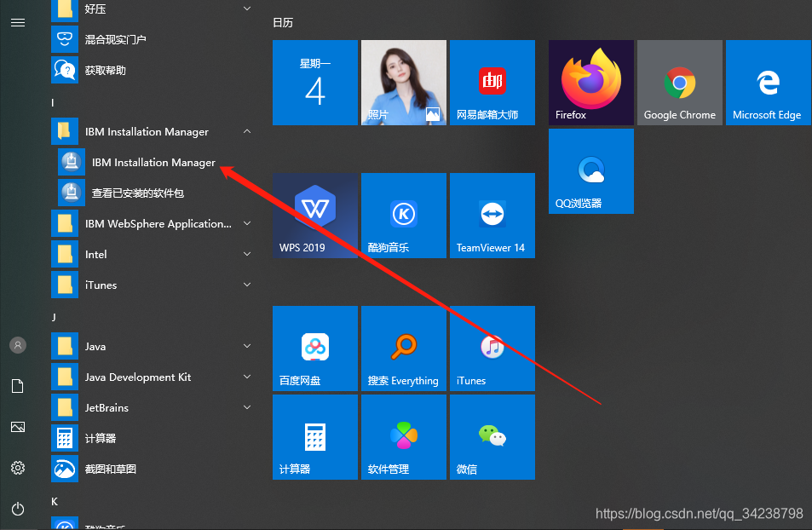The height and width of the screenshot is (530, 812).
Task: Open the WPS 2019 tile
Action: [315, 216]
